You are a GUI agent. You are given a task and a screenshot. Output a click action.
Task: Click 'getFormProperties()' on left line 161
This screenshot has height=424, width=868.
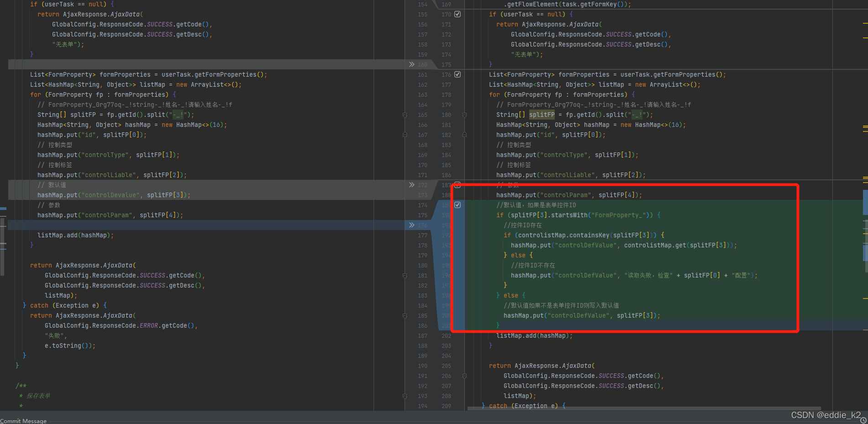[x=229, y=74]
